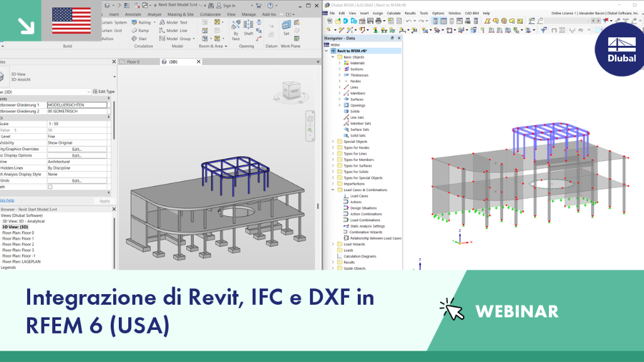Collapse Load Cases & Combinations node

coord(333,190)
